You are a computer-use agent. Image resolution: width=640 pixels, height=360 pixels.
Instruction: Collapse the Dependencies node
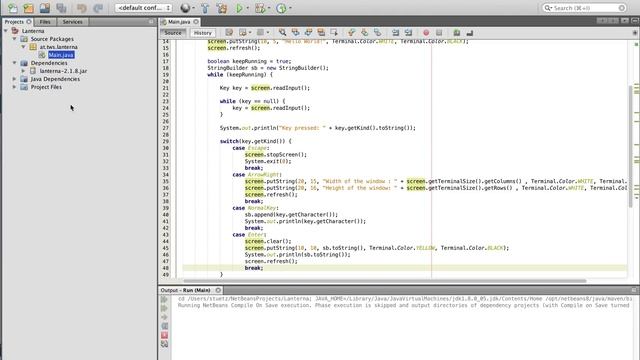pos(14,63)
